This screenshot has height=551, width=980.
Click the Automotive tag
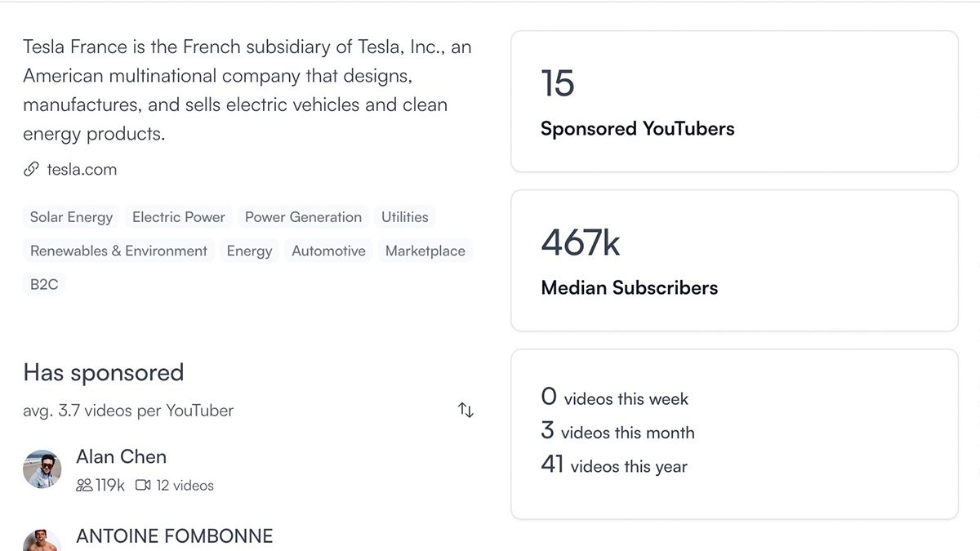coord(328,251)
